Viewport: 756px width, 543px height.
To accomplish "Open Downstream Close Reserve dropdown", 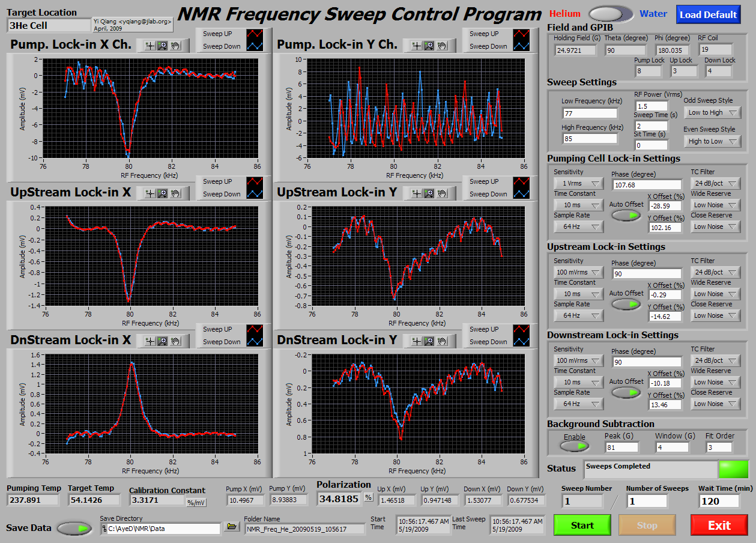I will (x=715, y=404).
